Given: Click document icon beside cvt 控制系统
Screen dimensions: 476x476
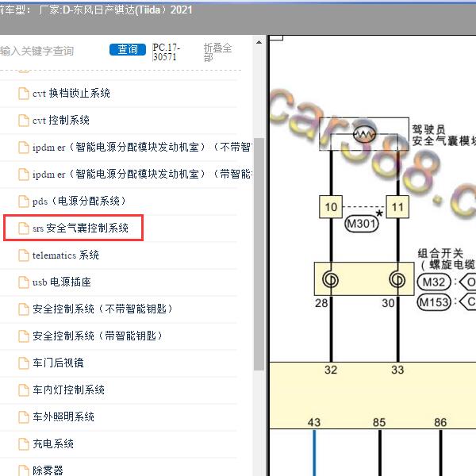Looking at the screenshot, I should pos(24,121).
